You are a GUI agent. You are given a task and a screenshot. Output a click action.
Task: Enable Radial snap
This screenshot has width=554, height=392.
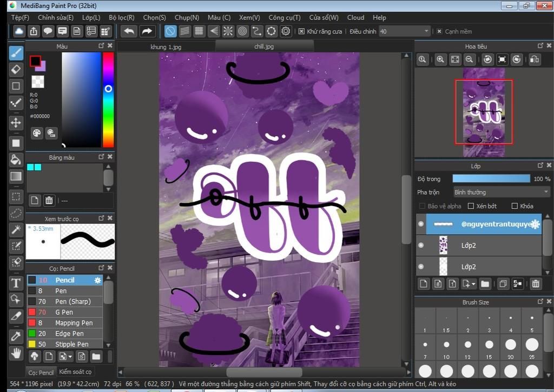tap(228, 31)
